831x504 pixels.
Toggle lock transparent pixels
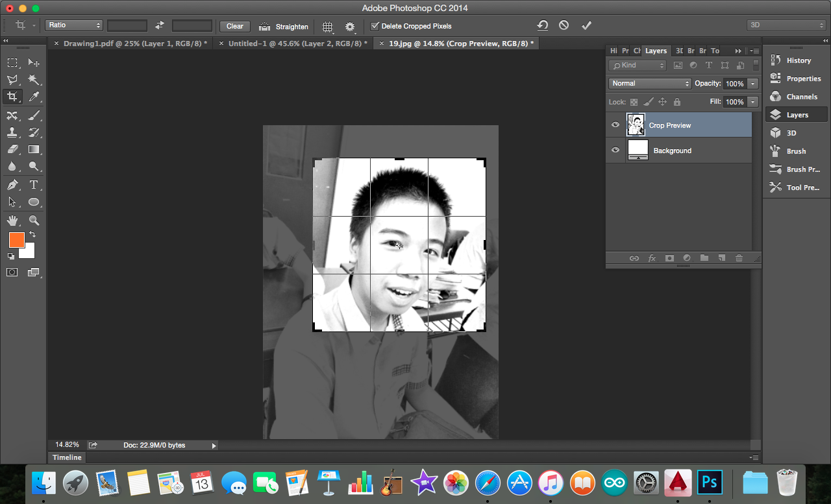click(x=634, y=102)
